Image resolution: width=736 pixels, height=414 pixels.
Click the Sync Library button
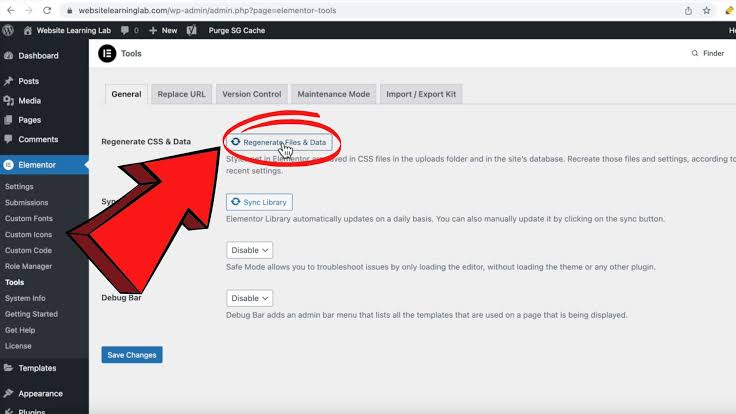(259, 202)
